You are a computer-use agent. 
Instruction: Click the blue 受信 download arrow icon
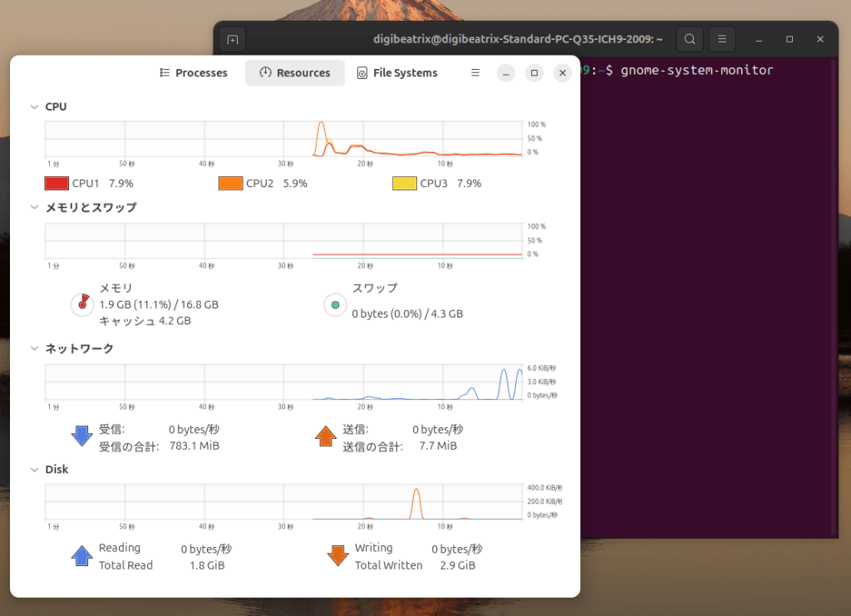(x=81, y=436)
